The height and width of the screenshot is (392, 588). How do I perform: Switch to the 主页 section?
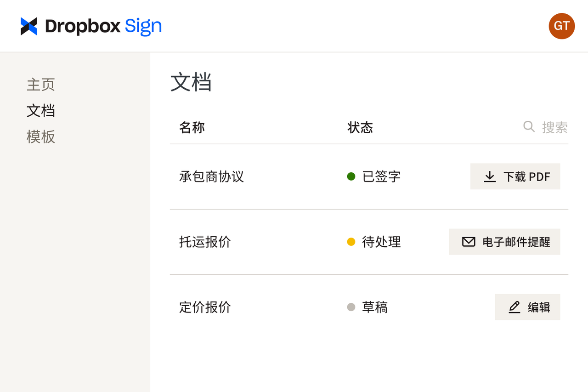click(x=41, y=84)
